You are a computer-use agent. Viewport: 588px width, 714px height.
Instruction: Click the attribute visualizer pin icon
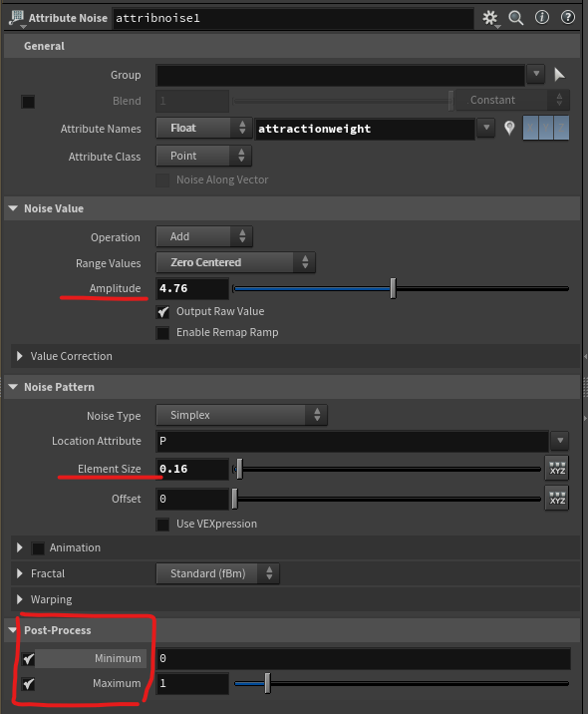click(509, 129)
